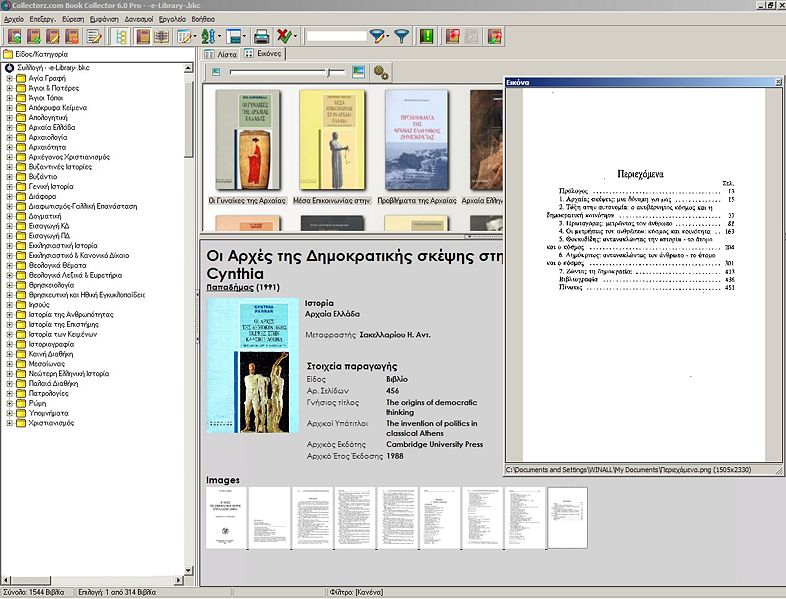Expand the Δογματική folder
This screenshot has width=786, height=599.
[x=9, y=216]
